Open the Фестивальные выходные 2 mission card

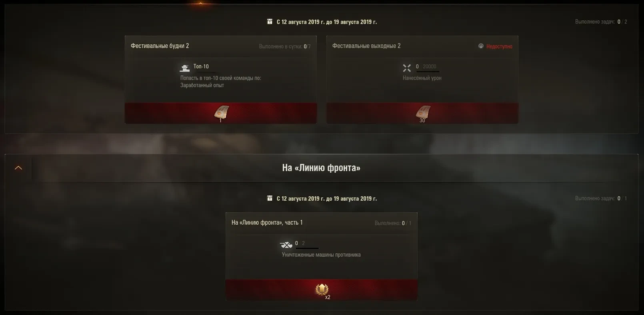click(x=422, y=80)
